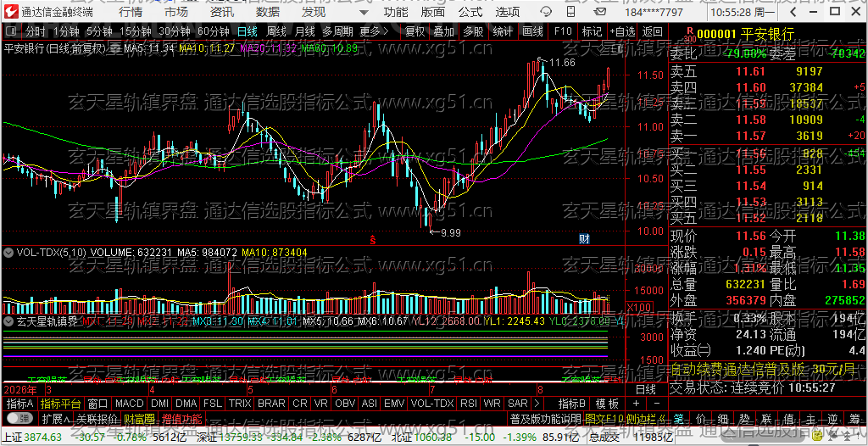868x446 pixels.
Task: Click the 标记 mark button
Action: (592, 31)
